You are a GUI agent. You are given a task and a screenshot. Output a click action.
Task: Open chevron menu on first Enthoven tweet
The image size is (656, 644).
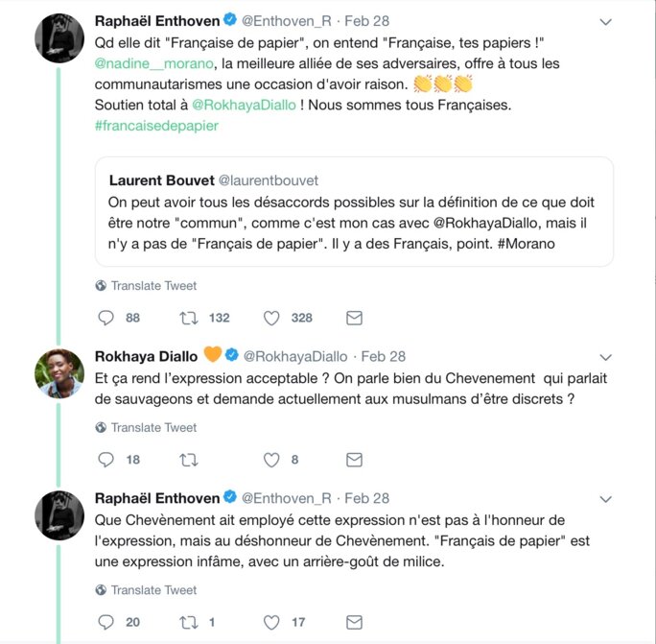pos(605,21)
